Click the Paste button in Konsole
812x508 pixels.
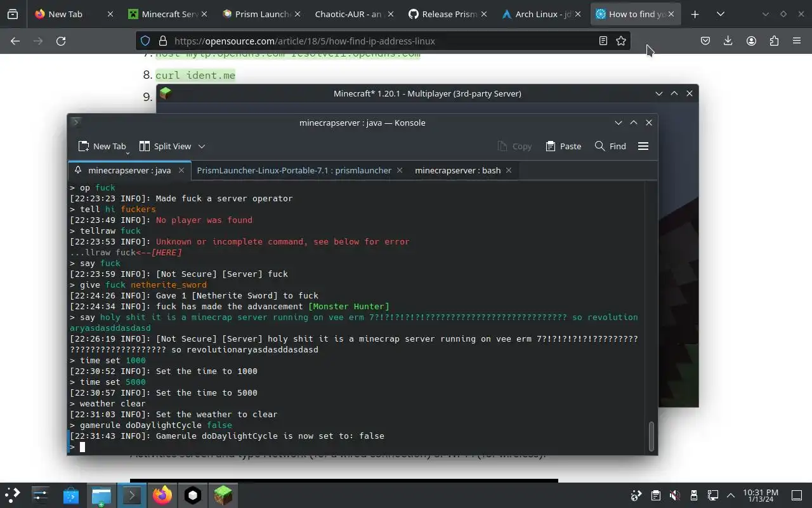pos(563,146)
